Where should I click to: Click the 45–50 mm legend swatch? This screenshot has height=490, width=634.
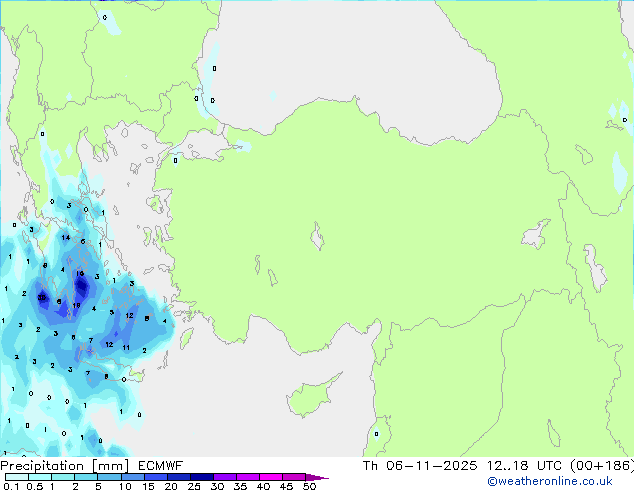click(294, 477)
